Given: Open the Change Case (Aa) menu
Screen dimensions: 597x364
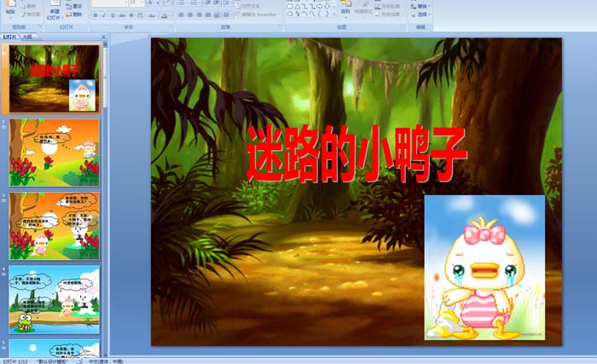Looking at the screenshot, I should [x=152, y=15].
